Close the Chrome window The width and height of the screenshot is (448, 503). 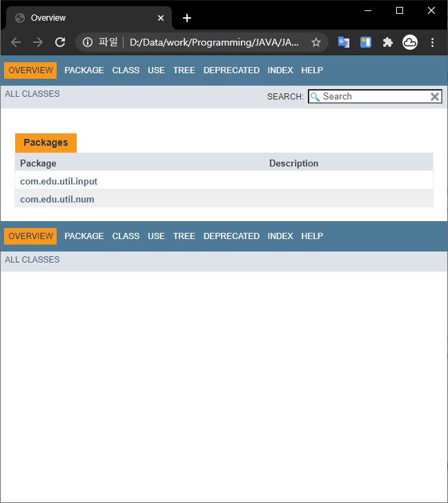click(431, 10)
